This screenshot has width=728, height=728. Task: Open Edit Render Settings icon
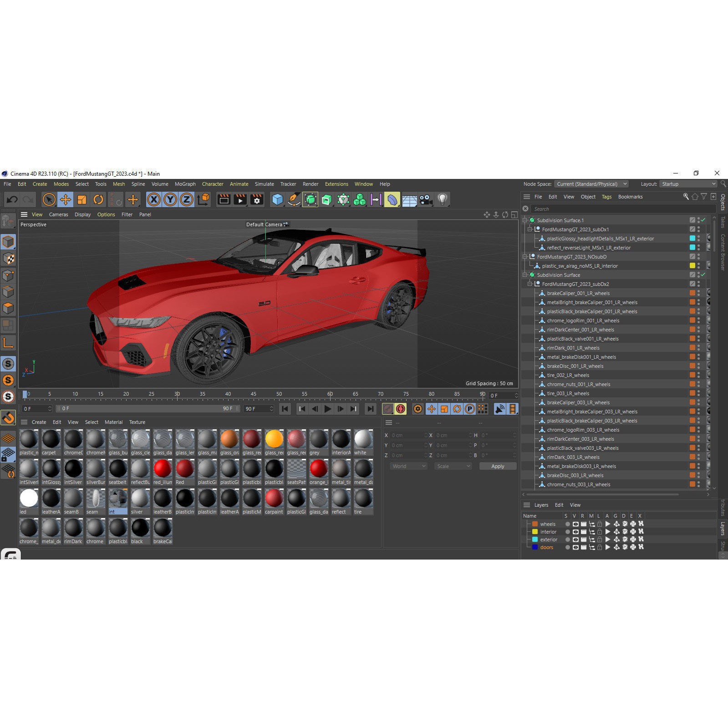click(x=257, y=199)
